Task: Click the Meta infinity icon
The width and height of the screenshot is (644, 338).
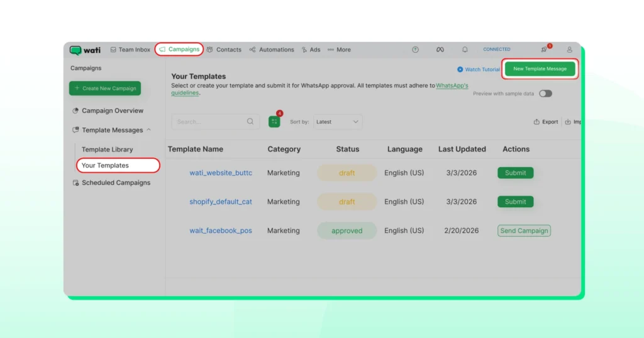Action: coord(440,50)
